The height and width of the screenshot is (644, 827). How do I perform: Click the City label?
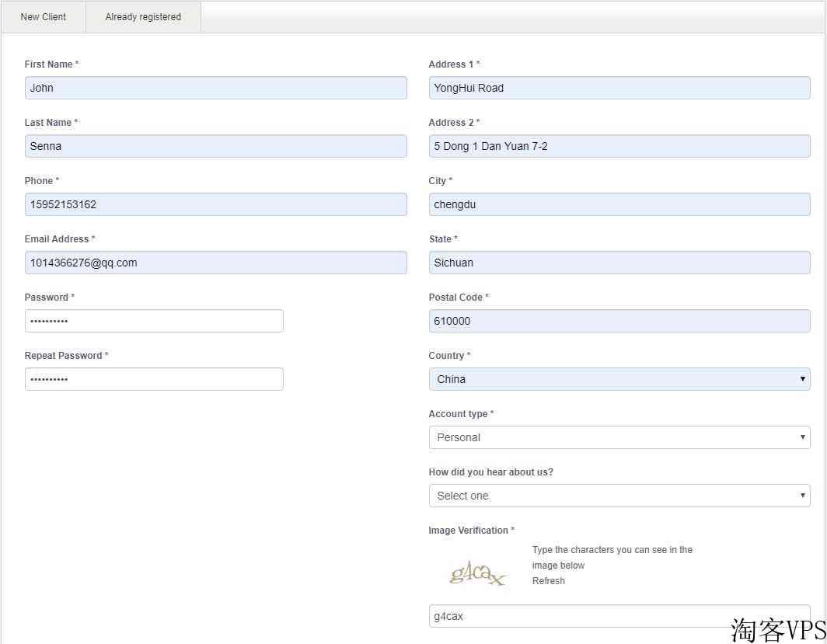pyautogui.click(x=441, y=181)
